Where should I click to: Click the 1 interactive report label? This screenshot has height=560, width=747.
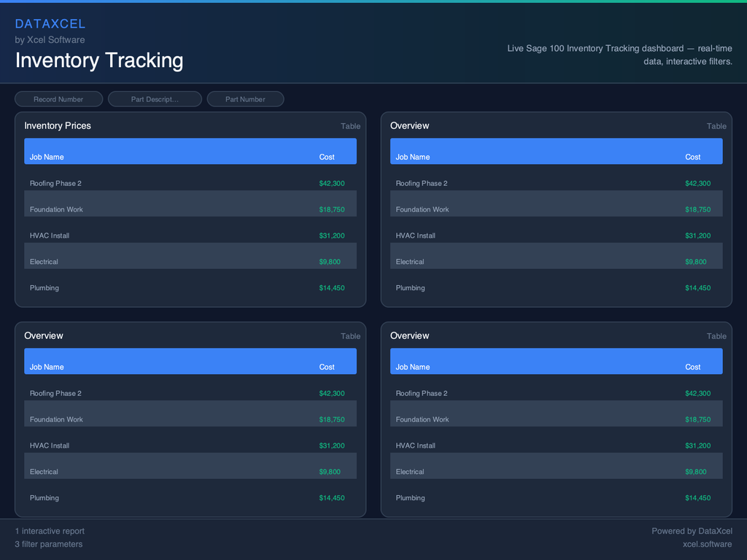coord(50,531)
